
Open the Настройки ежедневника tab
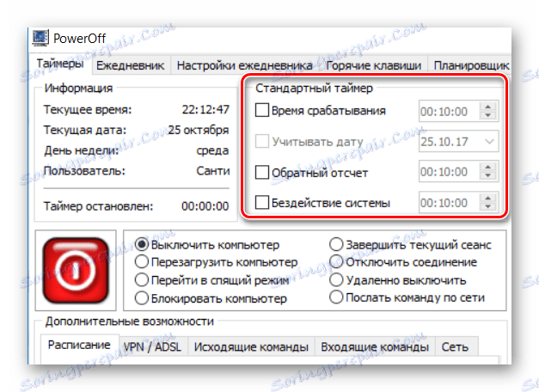click(244, 65)
